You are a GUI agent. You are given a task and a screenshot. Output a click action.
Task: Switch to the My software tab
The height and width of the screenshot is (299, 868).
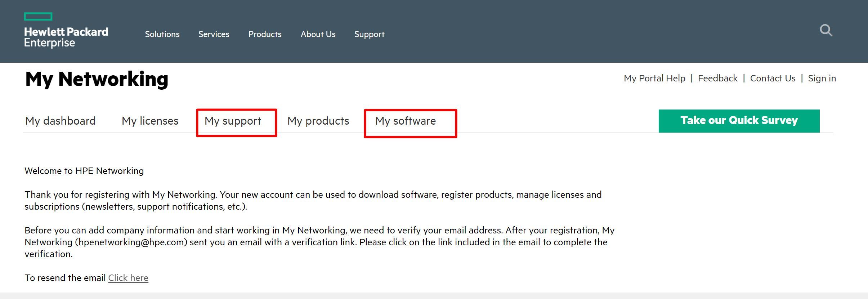406,121
